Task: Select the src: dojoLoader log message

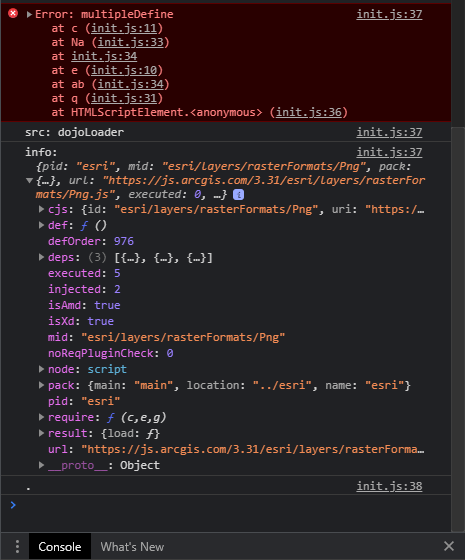Action: 74,132
